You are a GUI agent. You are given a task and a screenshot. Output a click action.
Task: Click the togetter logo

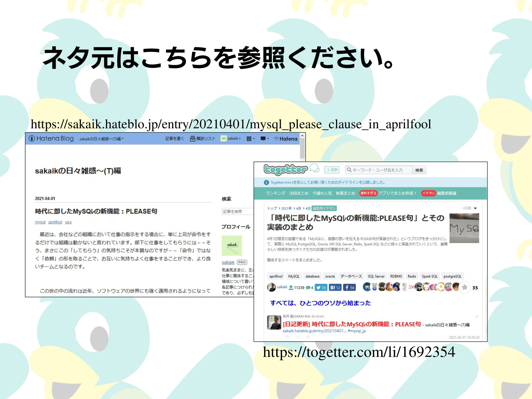pos(286,169)
